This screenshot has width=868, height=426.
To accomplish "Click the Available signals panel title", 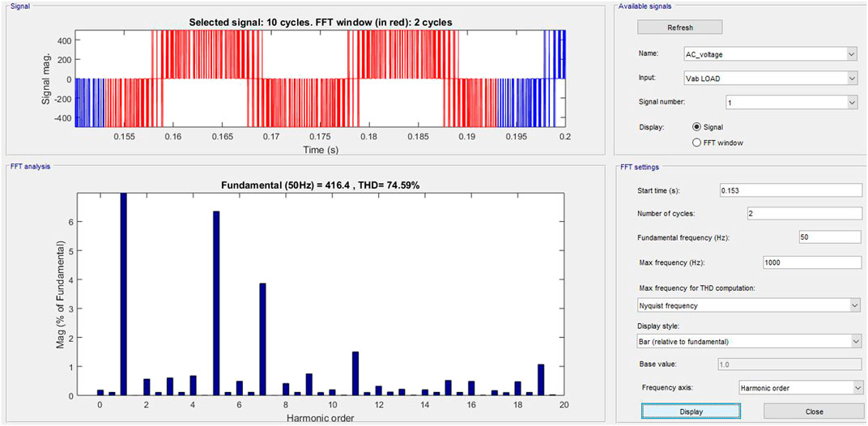I will pyautogui.click(x=646, y=6).
